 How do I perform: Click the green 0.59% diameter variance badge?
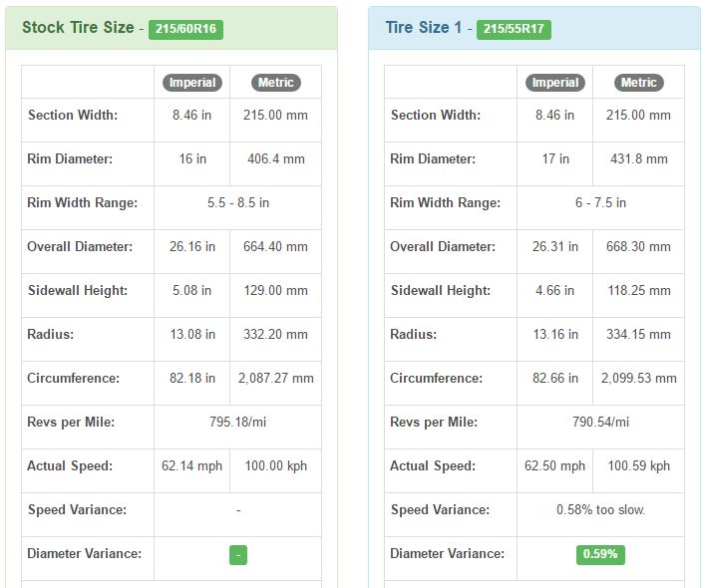click(x=600, y=554)
